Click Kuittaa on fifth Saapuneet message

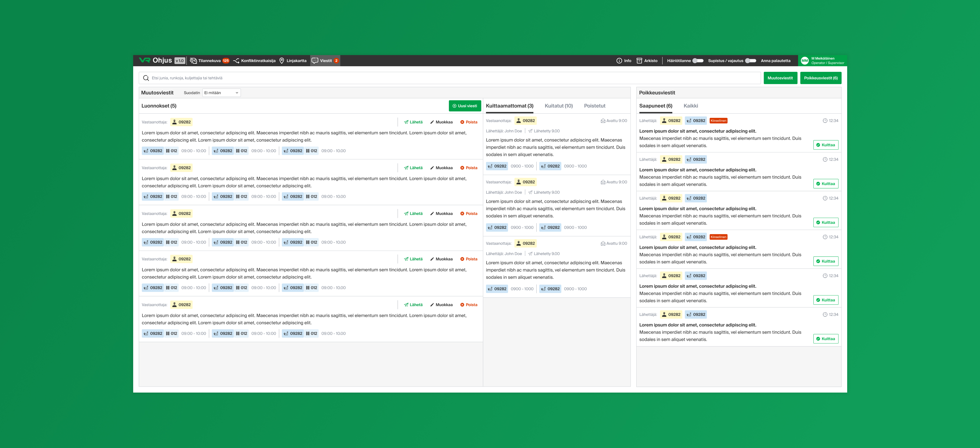click(x=826, y=300)
